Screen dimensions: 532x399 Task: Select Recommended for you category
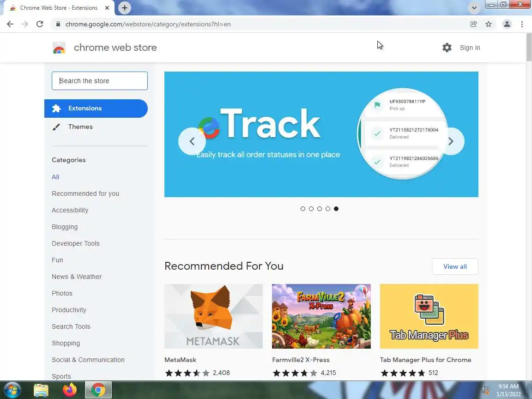[85, 193]
